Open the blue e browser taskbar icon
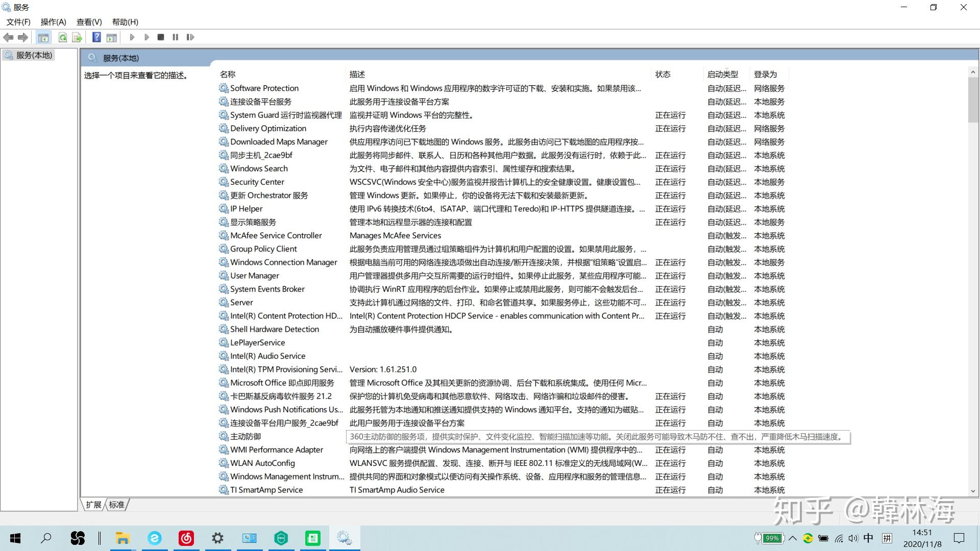980x551 pixels. (155, 538)
